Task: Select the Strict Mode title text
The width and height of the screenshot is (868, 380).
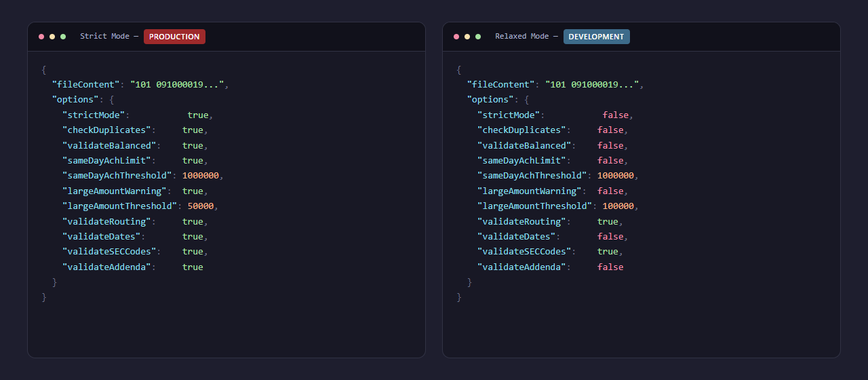Action: pos(104,37)
